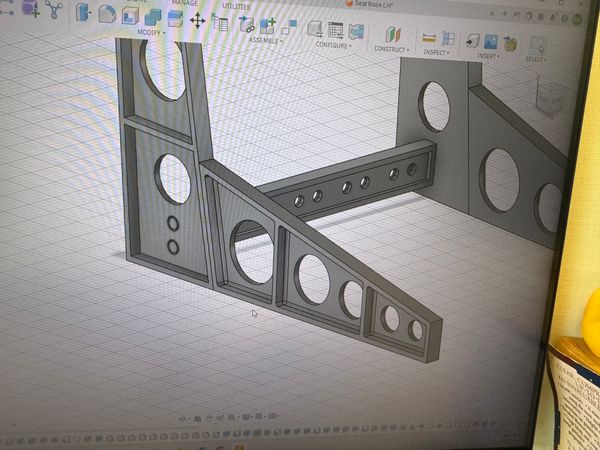
Task: Expand the MODIFY dropdown
Action: (x=151, y=33)
